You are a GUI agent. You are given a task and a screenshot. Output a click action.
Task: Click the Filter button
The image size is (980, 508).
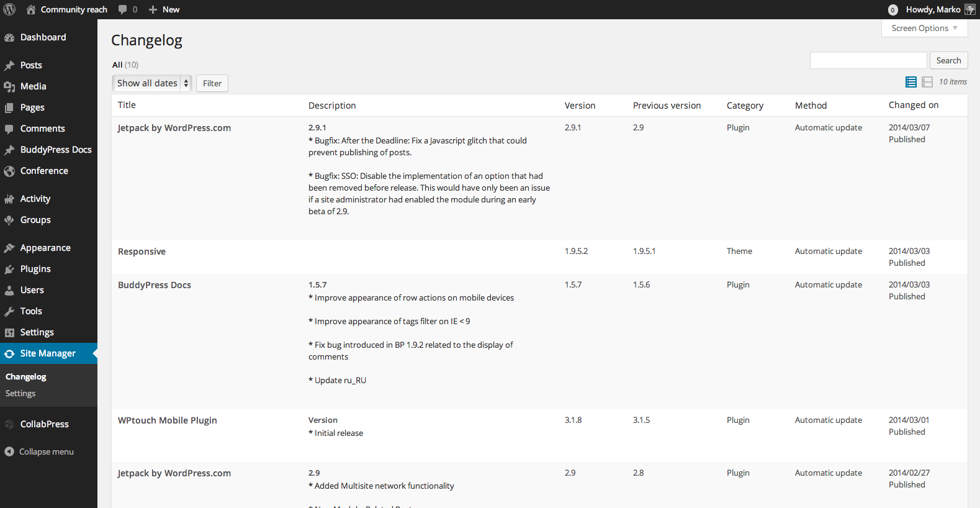[212, 83]
